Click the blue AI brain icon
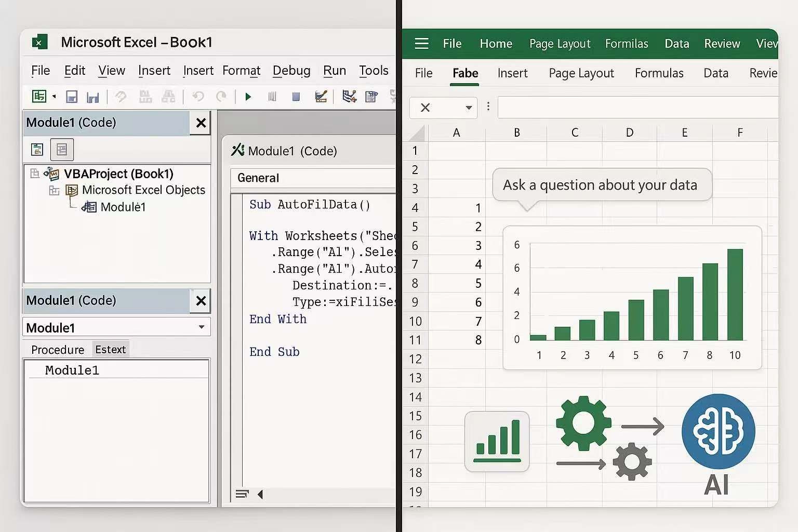Viewport: 798px width, 532px height. [x=718, y=431]
